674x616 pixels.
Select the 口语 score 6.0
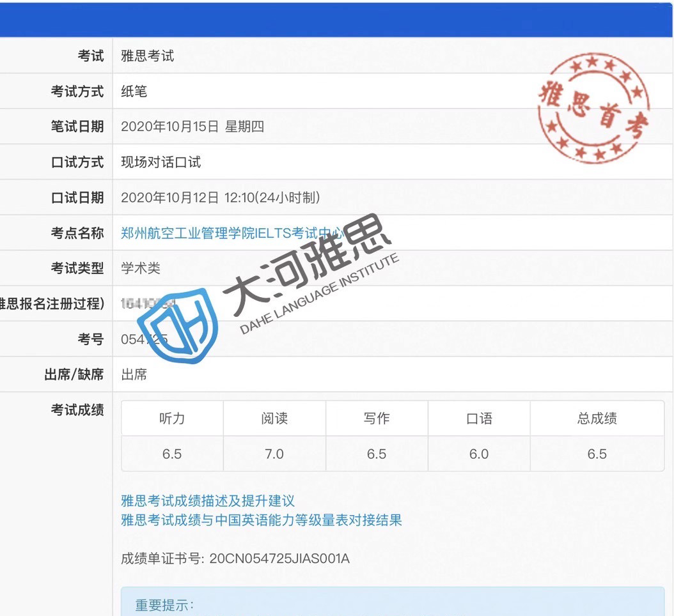point(479,454)
